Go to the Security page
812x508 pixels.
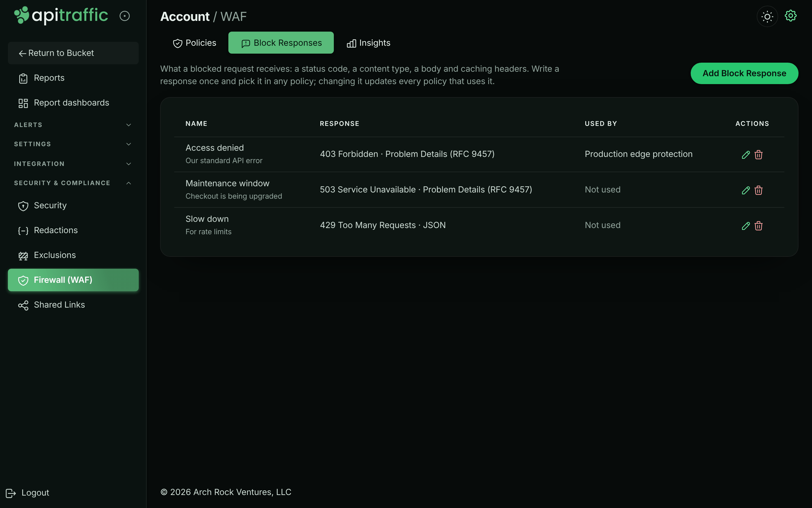(73, 206)
